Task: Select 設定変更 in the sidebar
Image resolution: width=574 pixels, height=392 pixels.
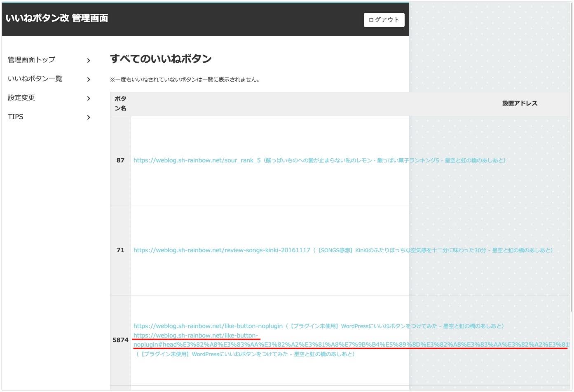Action: [21, 98]
